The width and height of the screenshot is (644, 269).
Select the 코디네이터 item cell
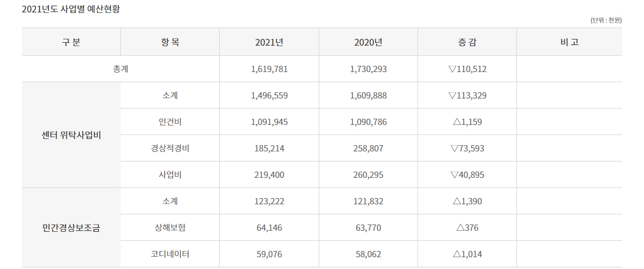coord(170,254)
